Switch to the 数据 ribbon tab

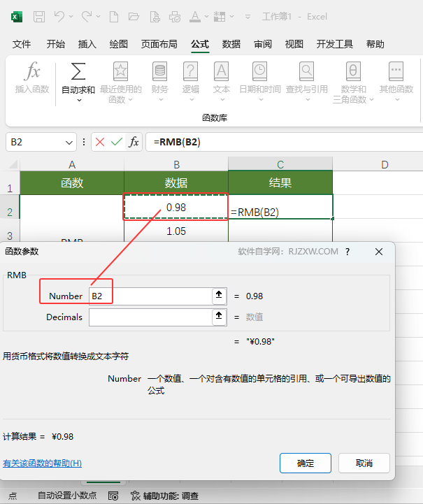[231, 44]
